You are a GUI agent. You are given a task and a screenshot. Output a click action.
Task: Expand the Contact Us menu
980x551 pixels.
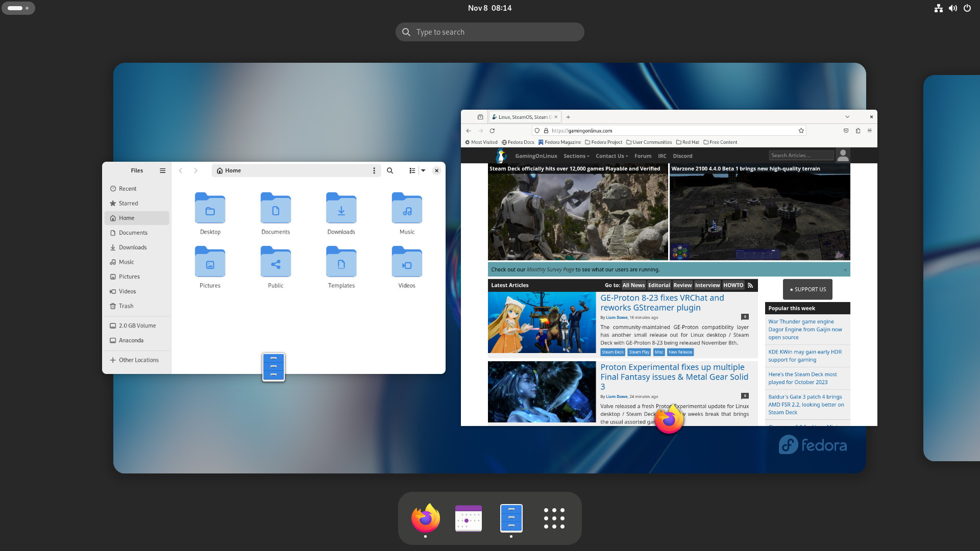coord(611,156)
